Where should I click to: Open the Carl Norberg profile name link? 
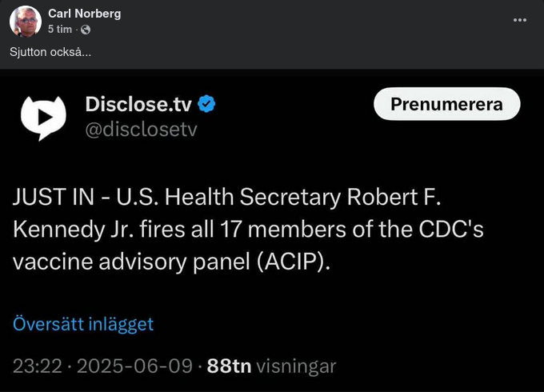[x=86, y=14]
